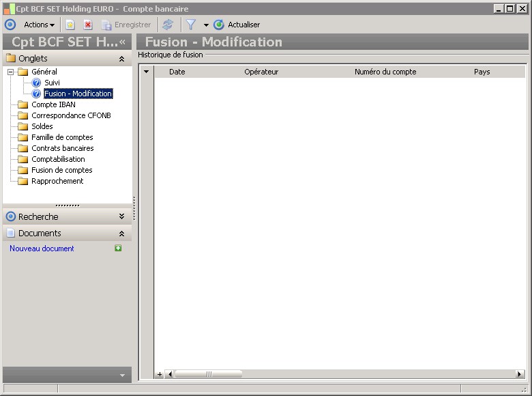Open the filter options dropdown arrow
532x396 pixels.
tap(206, 25)
